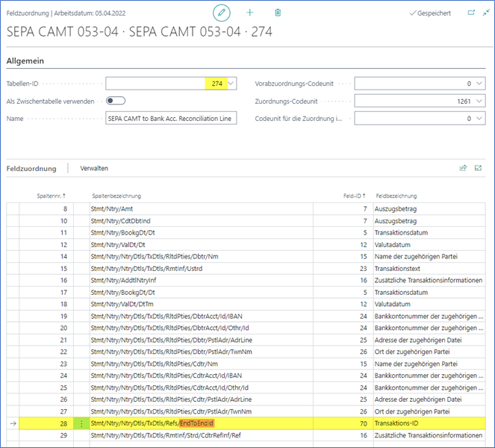Click Auszugsbetrag in row 10
This screenshot has width=495, height=448.
pos(429,221)
